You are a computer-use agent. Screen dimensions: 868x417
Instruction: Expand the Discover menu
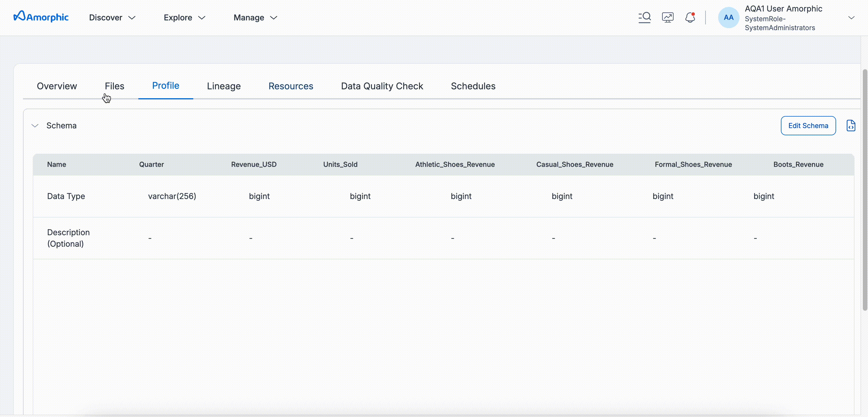(112, 18)
